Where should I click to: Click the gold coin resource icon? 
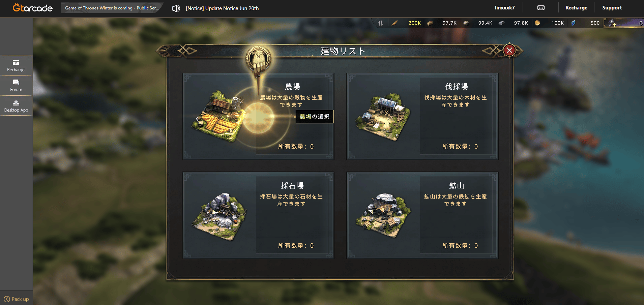coord(537,23)
